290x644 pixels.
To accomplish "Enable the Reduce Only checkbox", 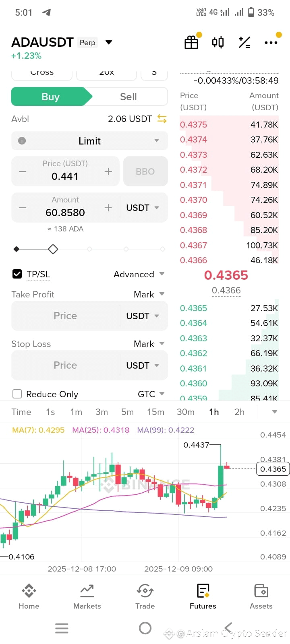I will (x=17, y=394).
